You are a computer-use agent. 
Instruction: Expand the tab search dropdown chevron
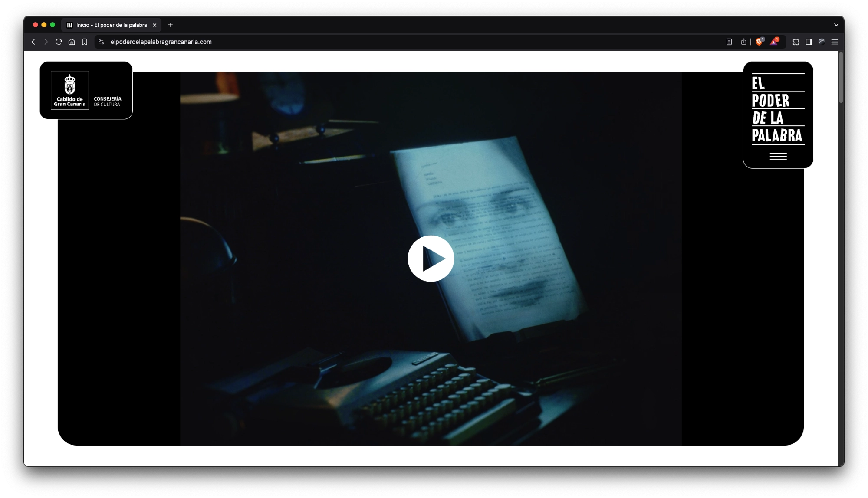(x=836, y=25)
